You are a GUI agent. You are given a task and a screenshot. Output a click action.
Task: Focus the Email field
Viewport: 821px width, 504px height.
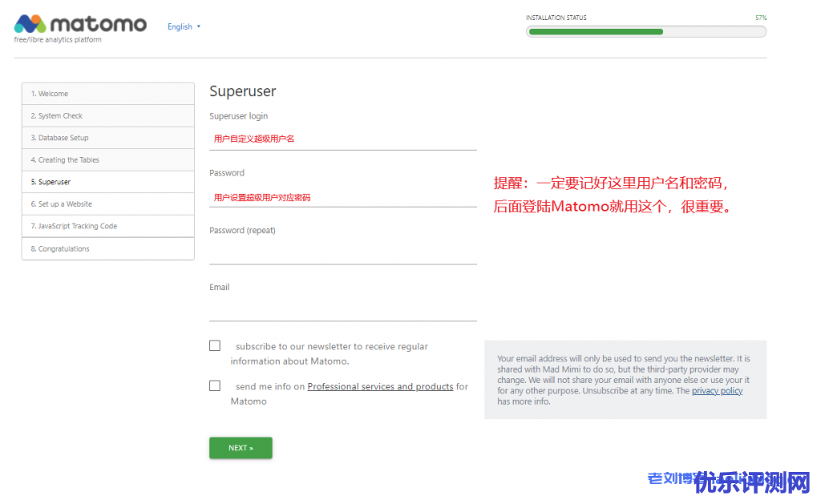[343, 310]
